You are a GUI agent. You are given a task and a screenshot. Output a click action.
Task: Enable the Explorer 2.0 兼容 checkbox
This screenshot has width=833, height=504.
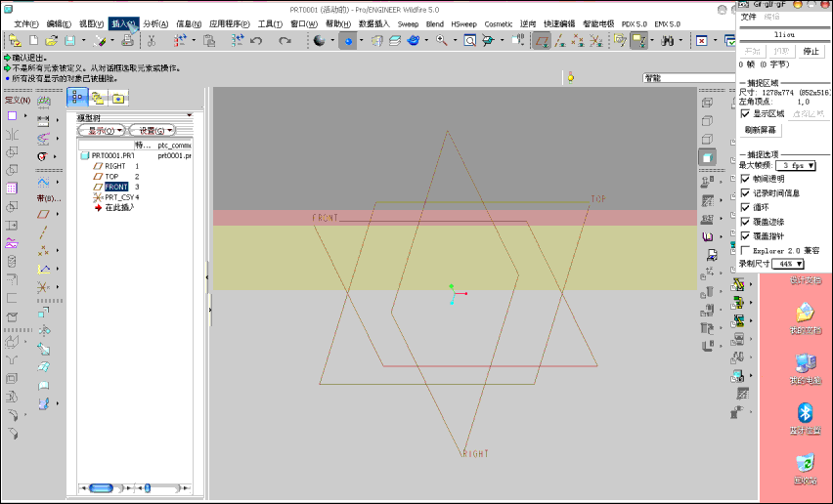[745, 250]
